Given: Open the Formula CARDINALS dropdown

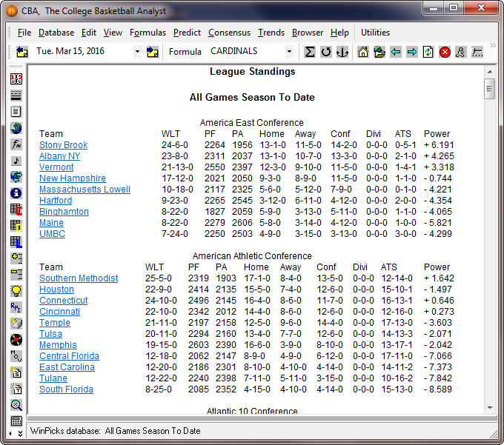Looking at the screenshot, I should pyautogui.click(x=289, y=52).
